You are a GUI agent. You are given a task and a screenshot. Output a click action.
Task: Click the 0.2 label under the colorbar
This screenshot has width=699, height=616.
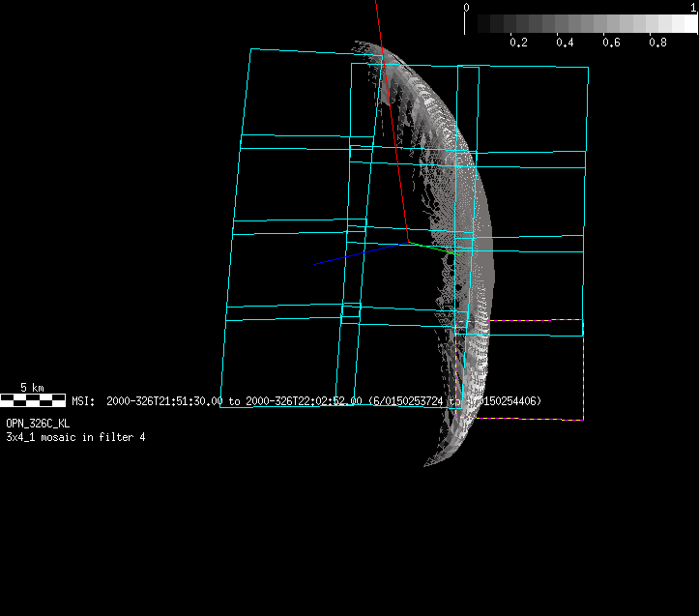[518, 43]
